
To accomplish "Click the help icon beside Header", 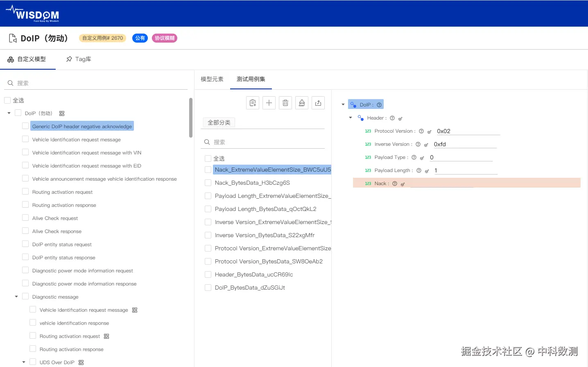I will 392,118.
